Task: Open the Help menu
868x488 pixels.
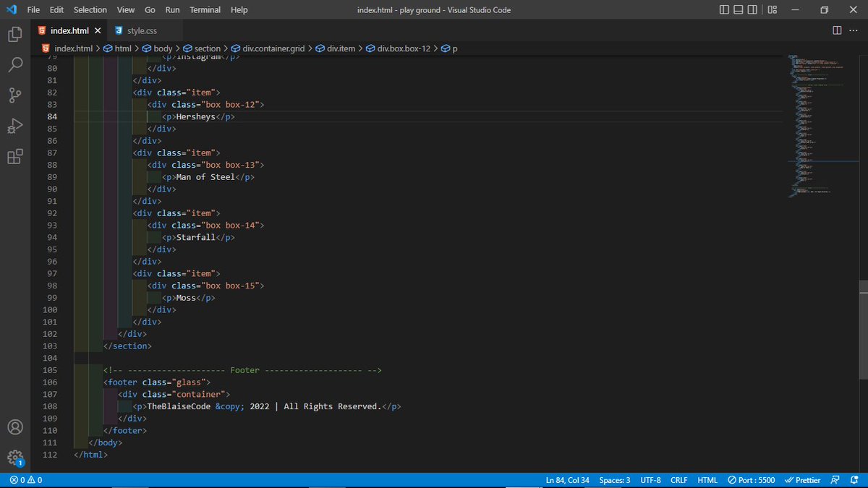Action: click(239, 9)
